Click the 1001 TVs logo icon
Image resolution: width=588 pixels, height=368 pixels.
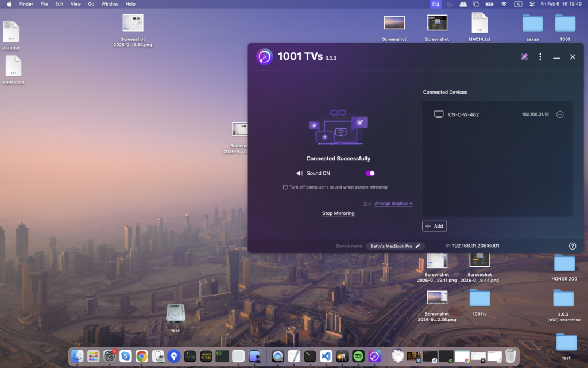tap(265, 57)
